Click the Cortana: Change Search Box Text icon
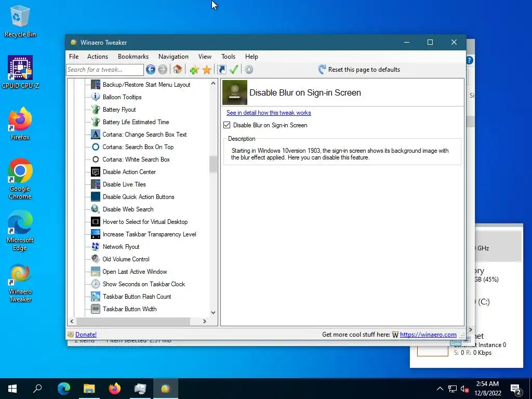 (x=96, y=135)
